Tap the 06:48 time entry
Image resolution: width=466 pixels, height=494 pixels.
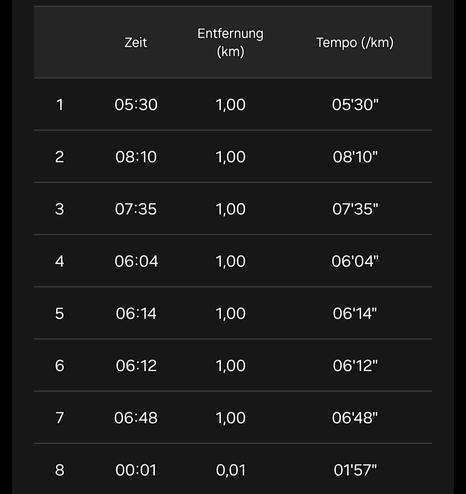(x=136, y=418)
